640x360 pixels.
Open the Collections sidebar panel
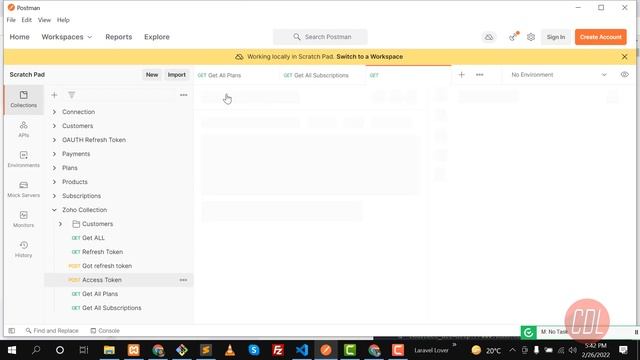click(x=23, y=99)
